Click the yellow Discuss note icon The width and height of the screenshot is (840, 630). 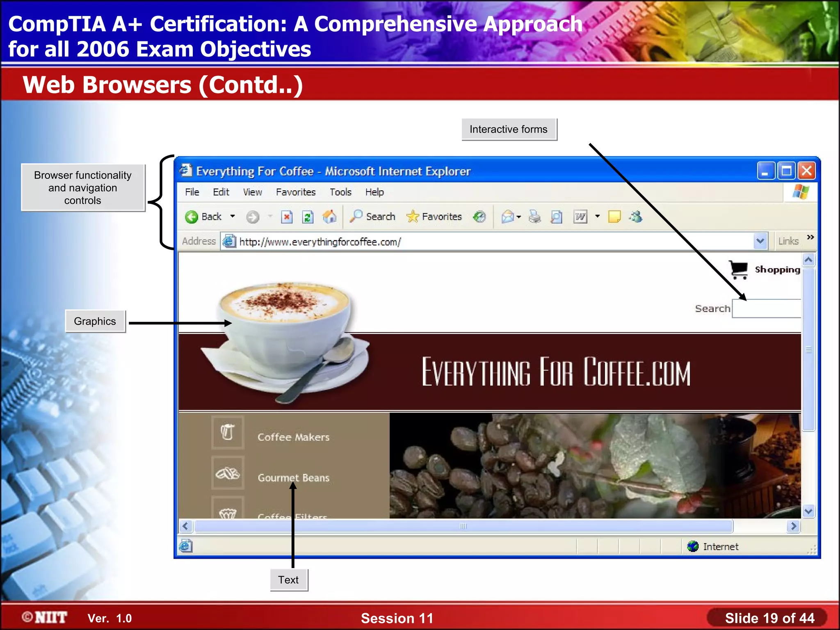[614, 216]
